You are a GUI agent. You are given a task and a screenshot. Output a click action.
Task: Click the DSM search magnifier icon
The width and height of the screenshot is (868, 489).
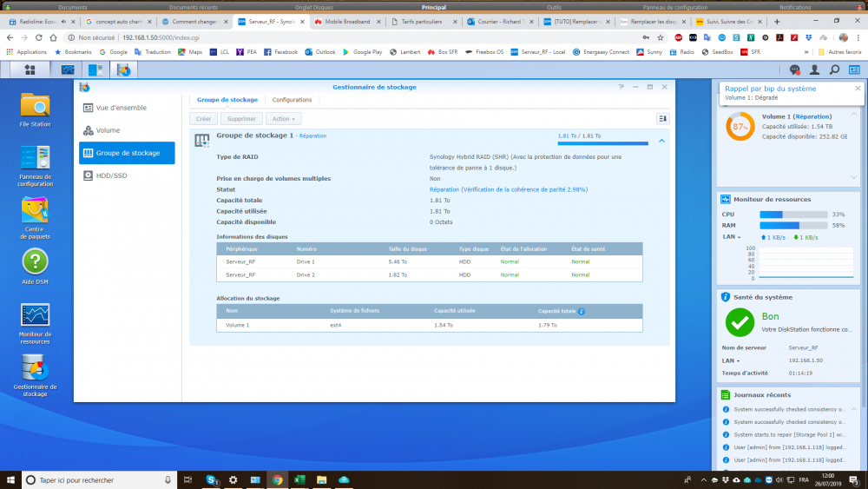coord(834,69)
